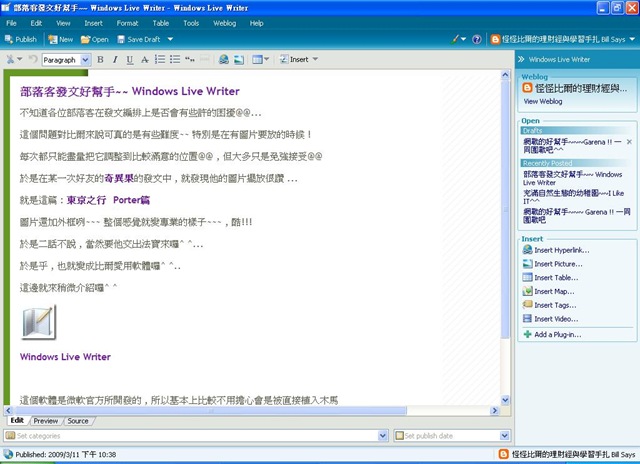
Task: Click Save Draft in the toolbar
Action: (139, 40)
